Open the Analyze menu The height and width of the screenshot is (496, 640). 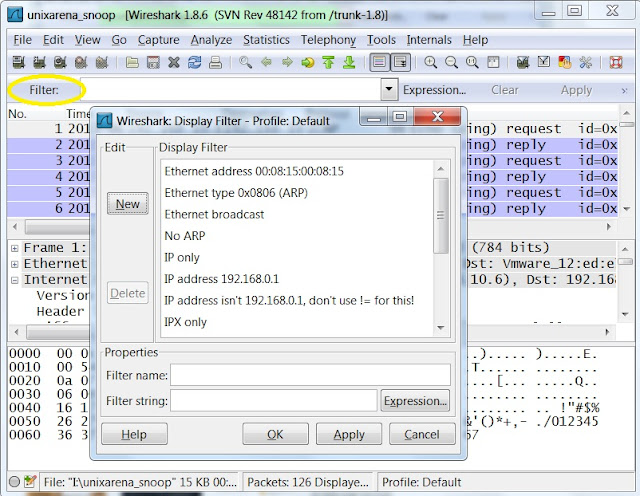pos(211,40)
